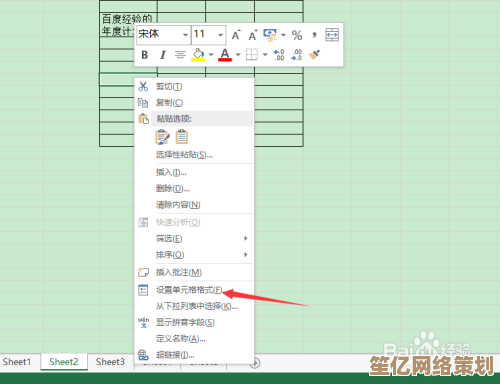The image size is (500, 384).
Task: Click the phonetic wén icon
Action: (x=143, y=322)
